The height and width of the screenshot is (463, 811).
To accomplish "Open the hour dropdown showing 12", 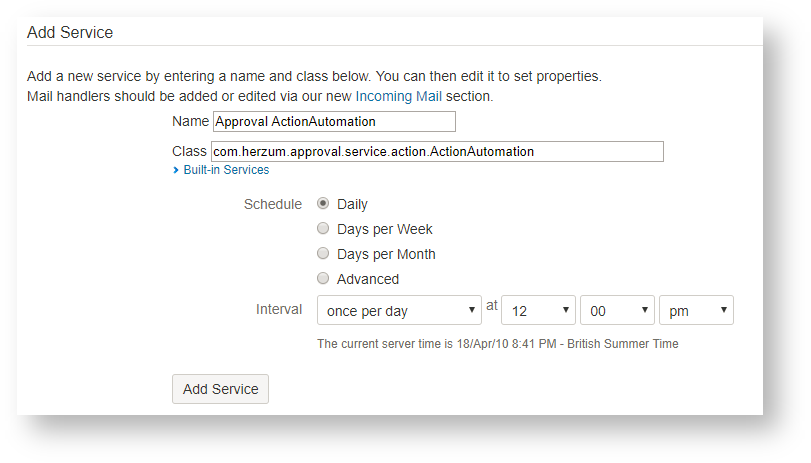I will pyautogui.click(x=538, y=311).
